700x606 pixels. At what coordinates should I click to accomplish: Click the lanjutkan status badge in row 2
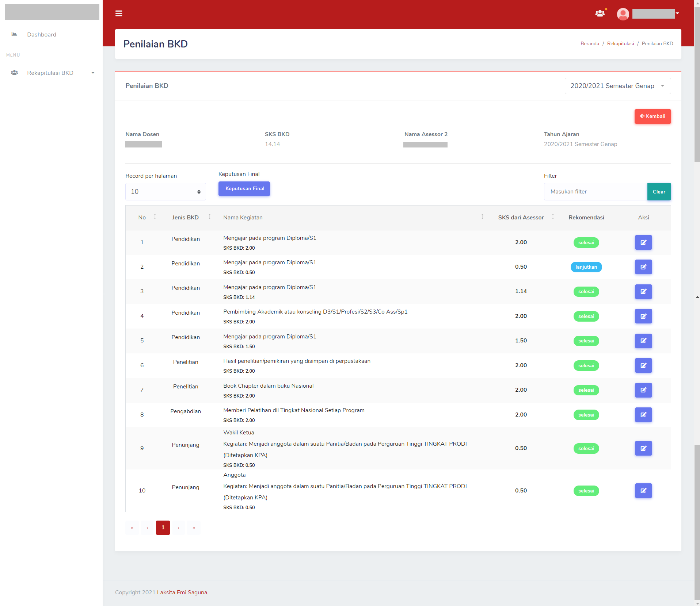click(586, 267)
